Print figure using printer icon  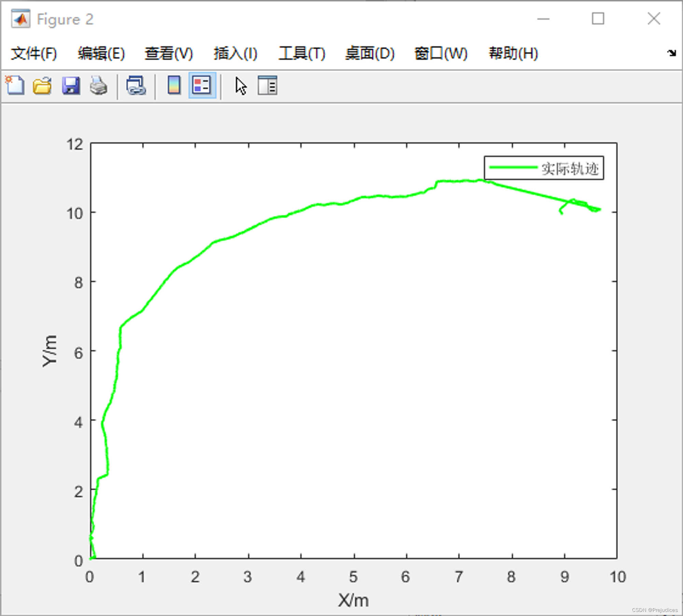point(98,86)
